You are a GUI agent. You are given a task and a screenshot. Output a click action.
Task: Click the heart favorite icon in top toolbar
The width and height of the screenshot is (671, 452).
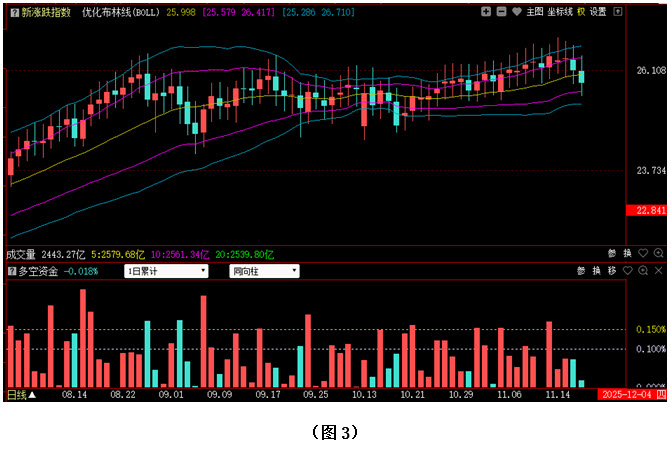click(516, 12)
